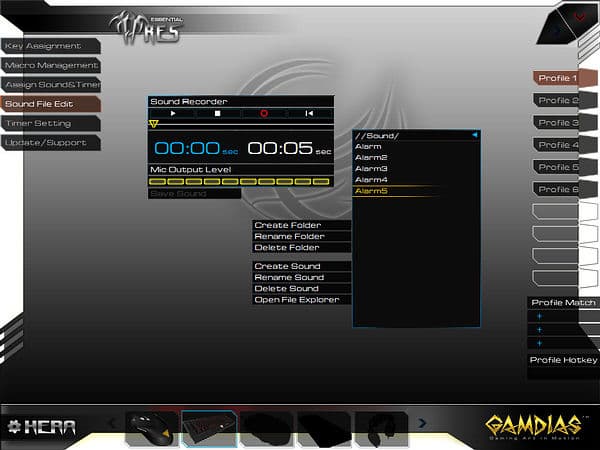Show previous devices with left arrow
The height and width of the screenshot is (450, 600).
pos(113,423)
